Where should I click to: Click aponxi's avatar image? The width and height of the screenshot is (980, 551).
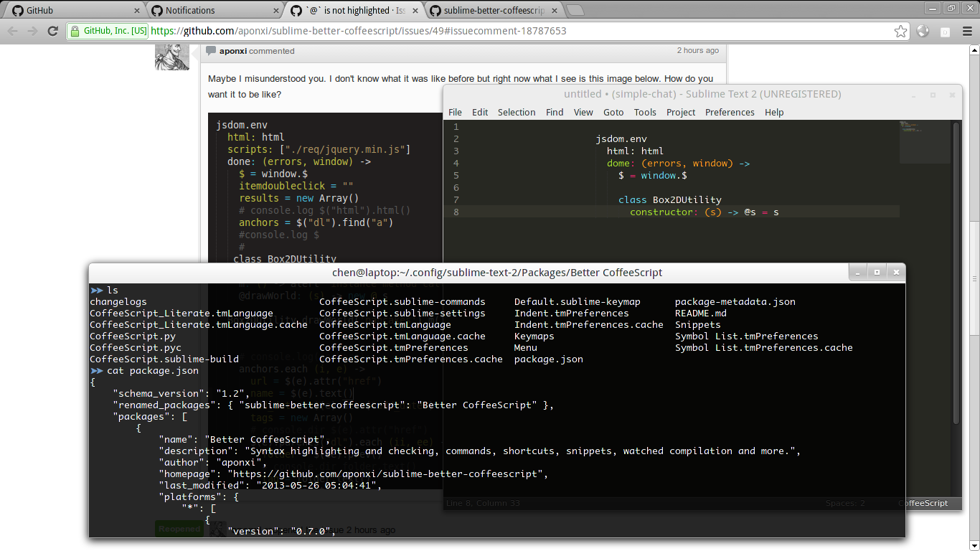[172, 56]
